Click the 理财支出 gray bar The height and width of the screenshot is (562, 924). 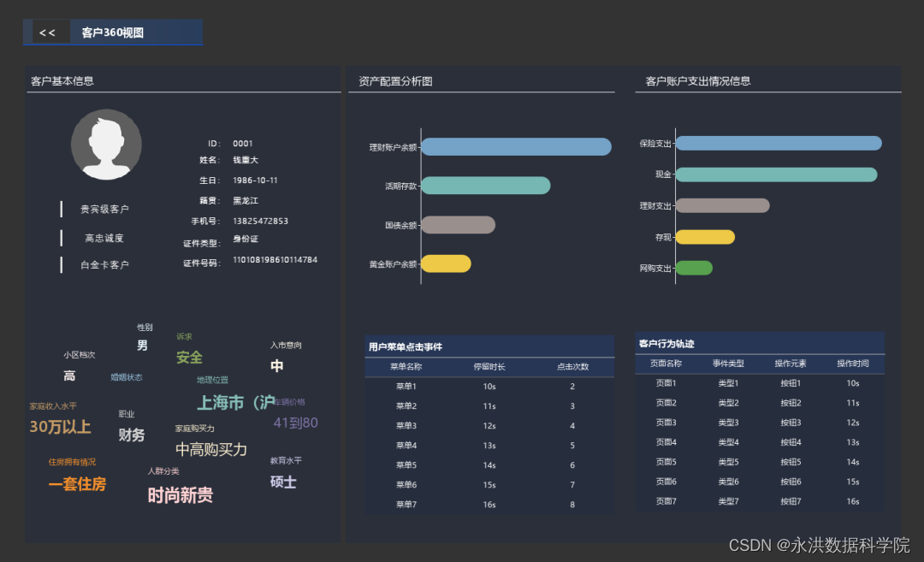(x=723, y=205)
